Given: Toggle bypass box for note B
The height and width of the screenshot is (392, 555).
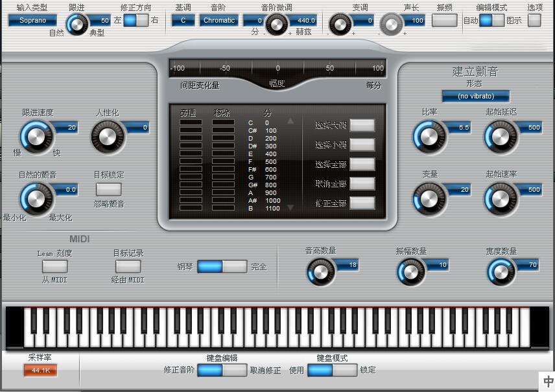Looking at the screenshot, I should coord(191,208).
